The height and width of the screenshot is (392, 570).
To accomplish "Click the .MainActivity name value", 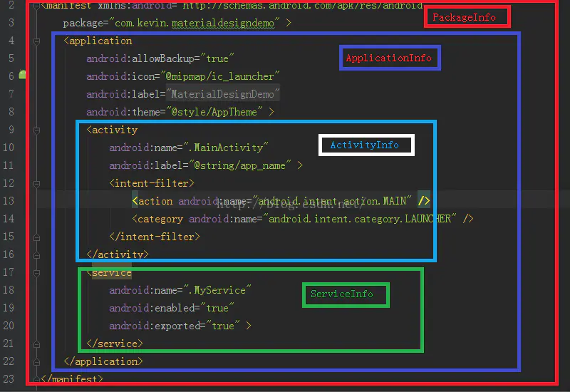I will (x=226, y=148).
